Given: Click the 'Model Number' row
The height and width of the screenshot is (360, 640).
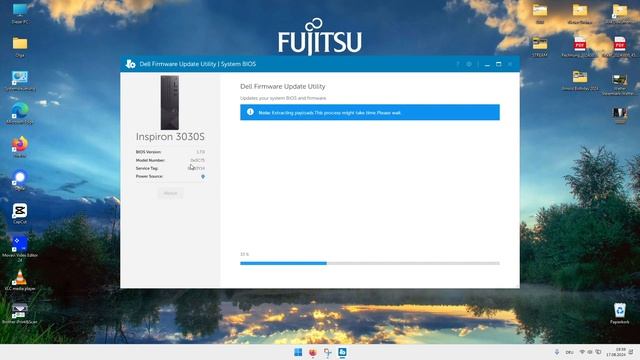Looking at the screenshot, I should (x=170, y=160).
